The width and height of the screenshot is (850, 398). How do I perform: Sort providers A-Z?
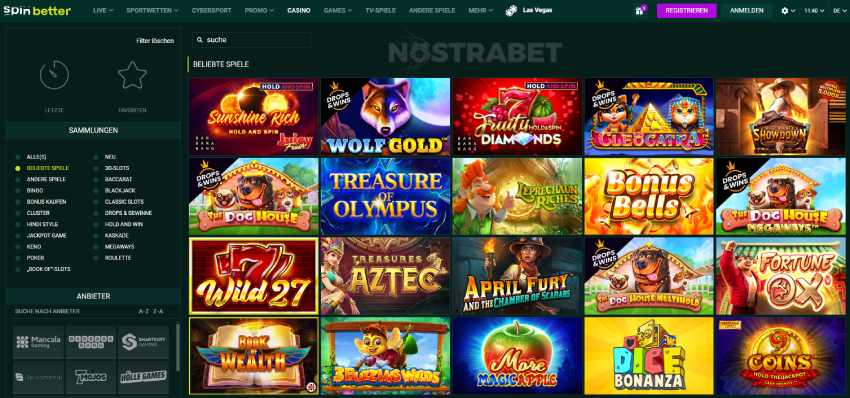[x=144, y=311]
